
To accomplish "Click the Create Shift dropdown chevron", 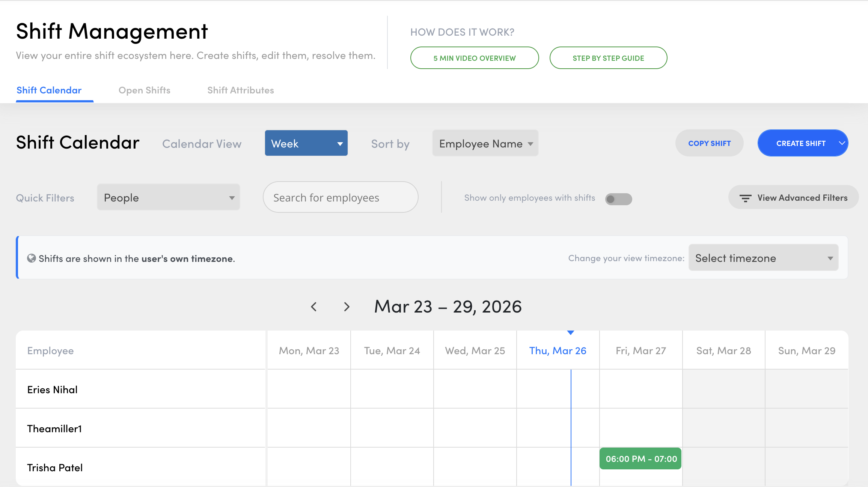I will tap(842, 143).
